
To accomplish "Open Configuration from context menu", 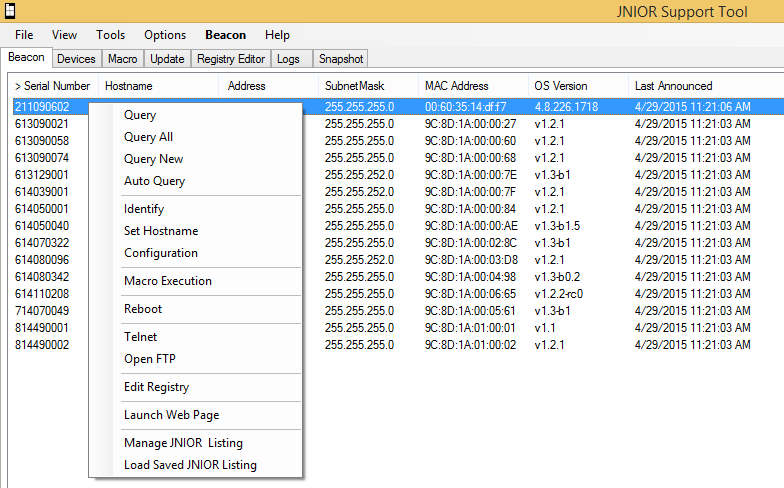I will click(196, 253).
